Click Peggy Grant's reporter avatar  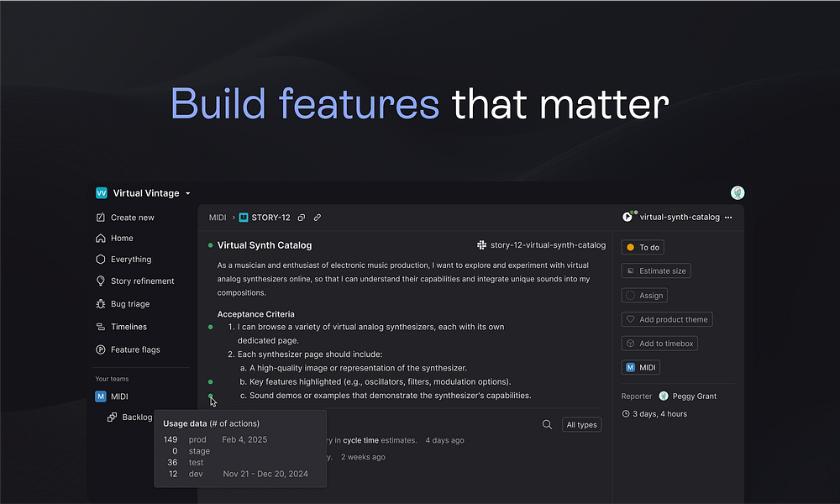pyautogui.click(x=664, y=396)
